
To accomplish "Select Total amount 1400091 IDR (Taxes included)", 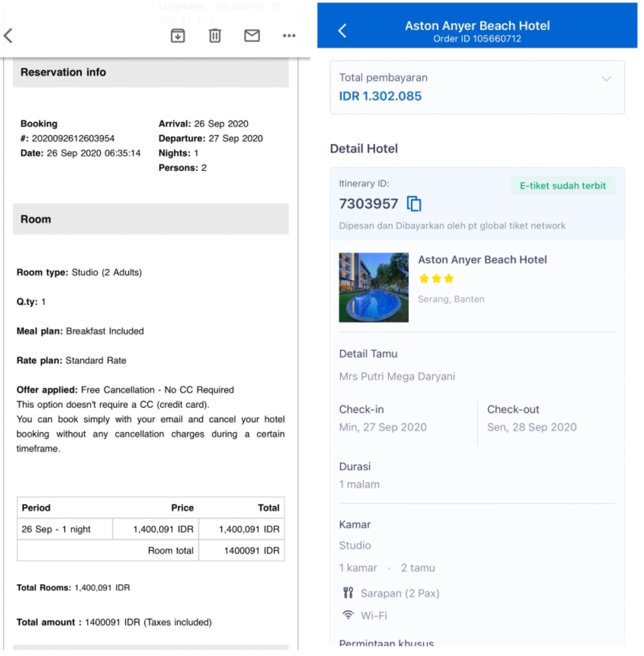I will [x=114, y=622].
